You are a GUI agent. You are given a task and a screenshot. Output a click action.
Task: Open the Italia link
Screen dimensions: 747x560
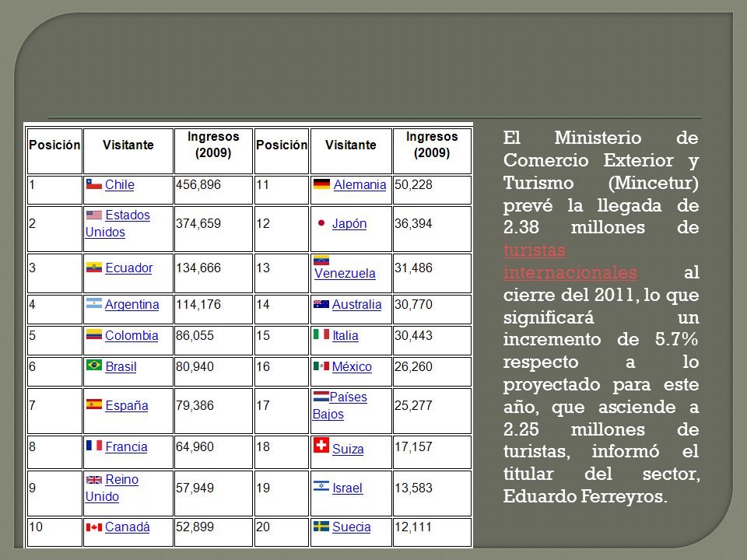tap(345, 336)
